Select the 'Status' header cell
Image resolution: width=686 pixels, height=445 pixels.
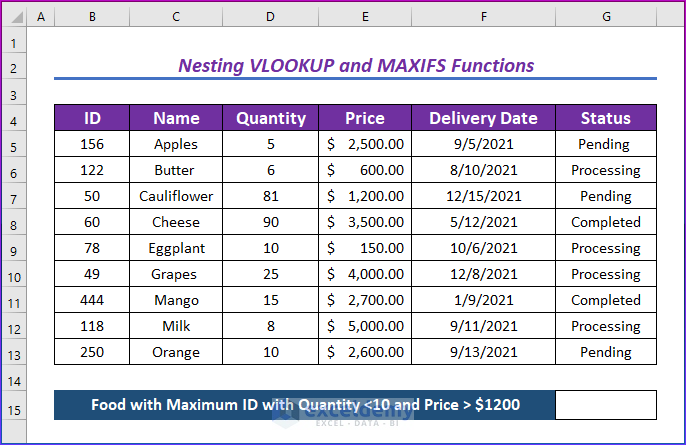[606, 118]
